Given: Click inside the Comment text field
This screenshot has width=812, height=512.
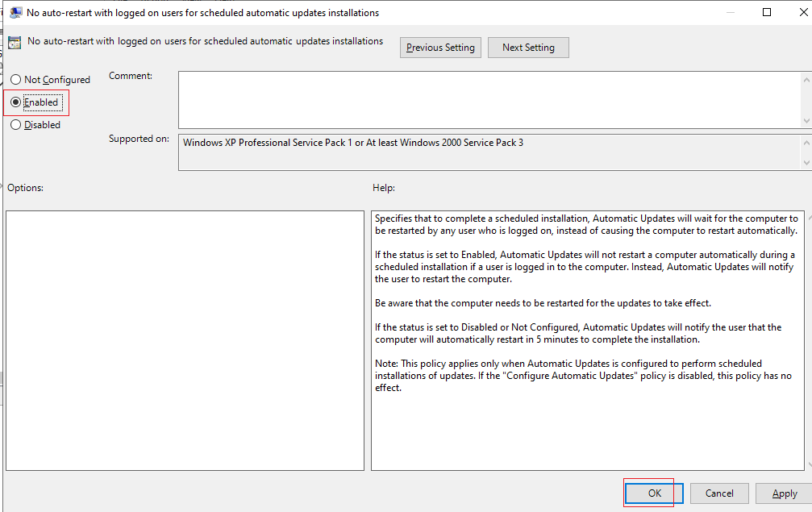Looking at the screenshot, I should (490, 100).
